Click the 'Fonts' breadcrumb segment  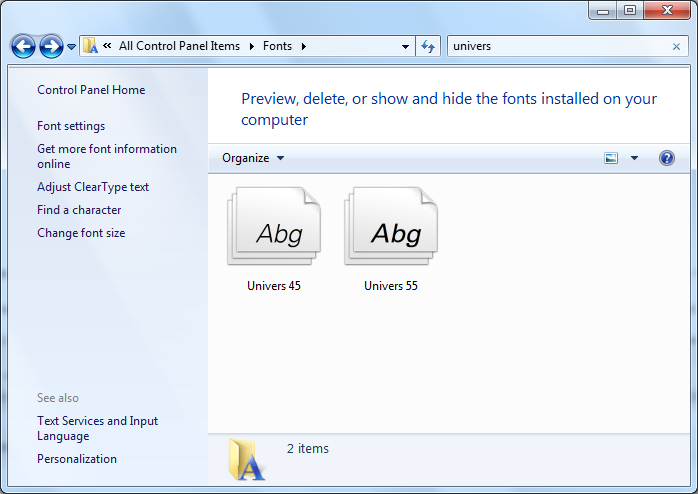click(277, 46)
